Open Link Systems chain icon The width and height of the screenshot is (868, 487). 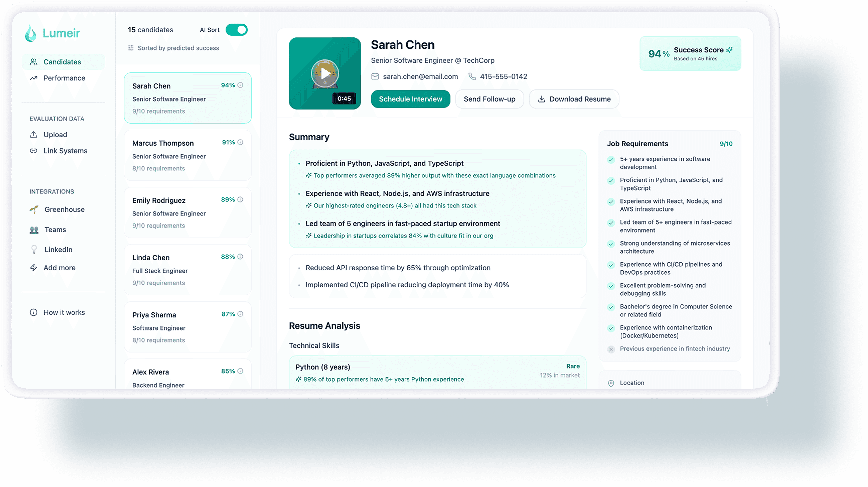click(33, 151)
